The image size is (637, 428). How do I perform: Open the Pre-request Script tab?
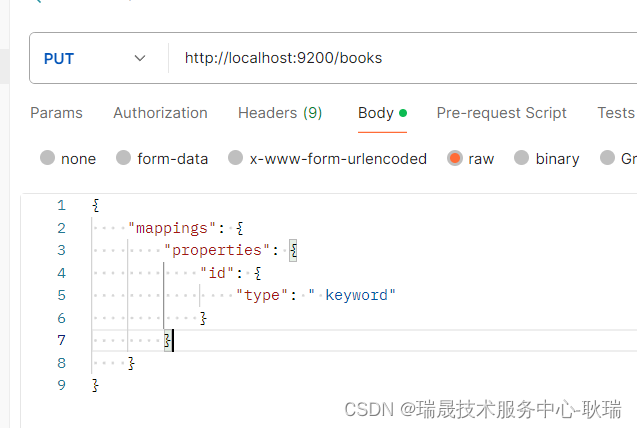[x=501, y=113]
